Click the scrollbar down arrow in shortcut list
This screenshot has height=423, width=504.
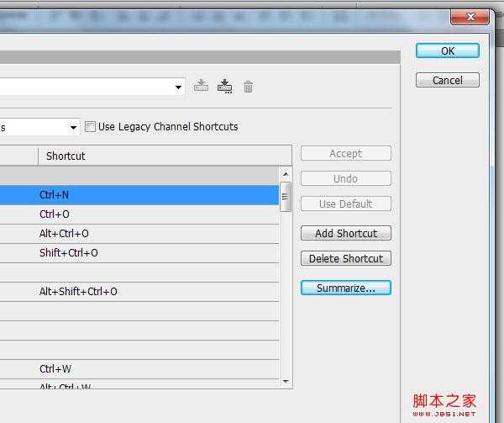point(286,381)
